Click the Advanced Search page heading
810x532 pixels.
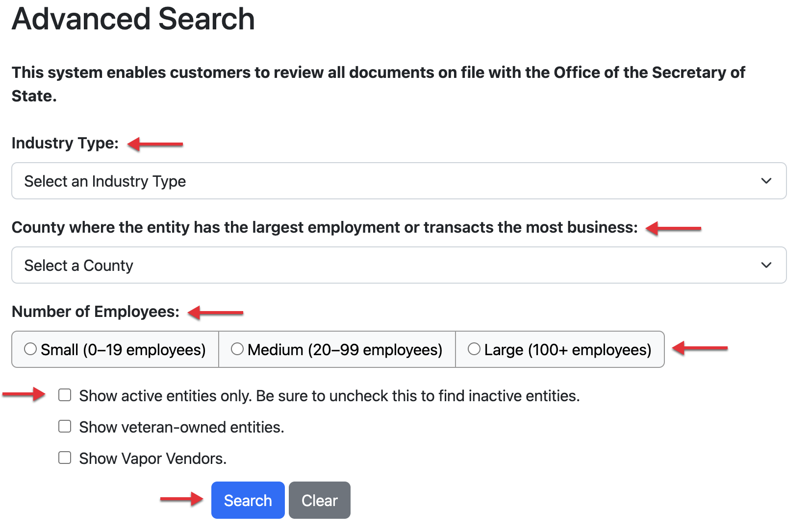click(133, 19)
